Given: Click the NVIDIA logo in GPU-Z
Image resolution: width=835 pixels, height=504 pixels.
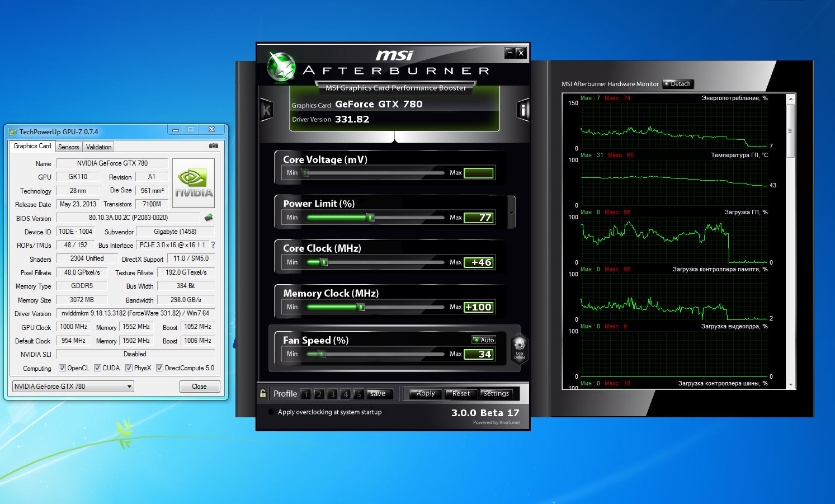Looking at the screenshot, I should [x=194, y=183].
